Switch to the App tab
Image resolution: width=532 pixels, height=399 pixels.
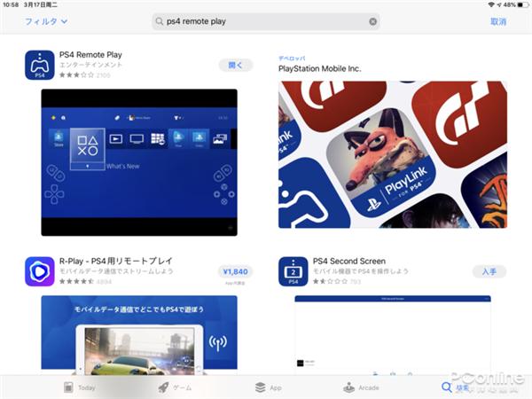[x=269, y=387]
